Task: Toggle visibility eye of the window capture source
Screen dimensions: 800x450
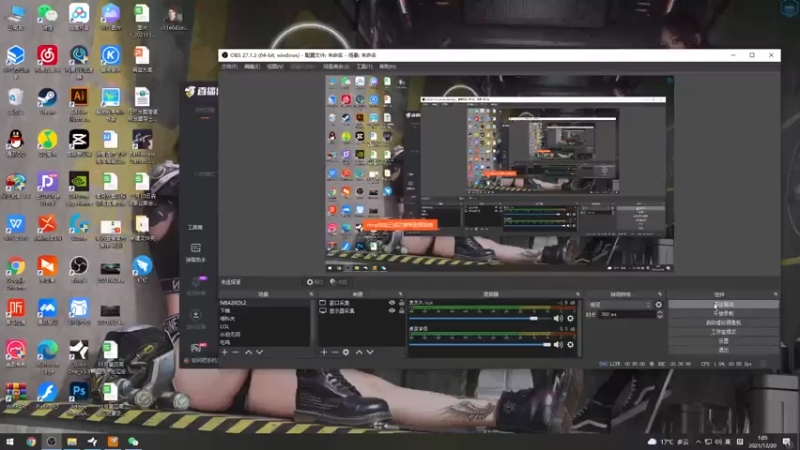Action: point(392,303)
